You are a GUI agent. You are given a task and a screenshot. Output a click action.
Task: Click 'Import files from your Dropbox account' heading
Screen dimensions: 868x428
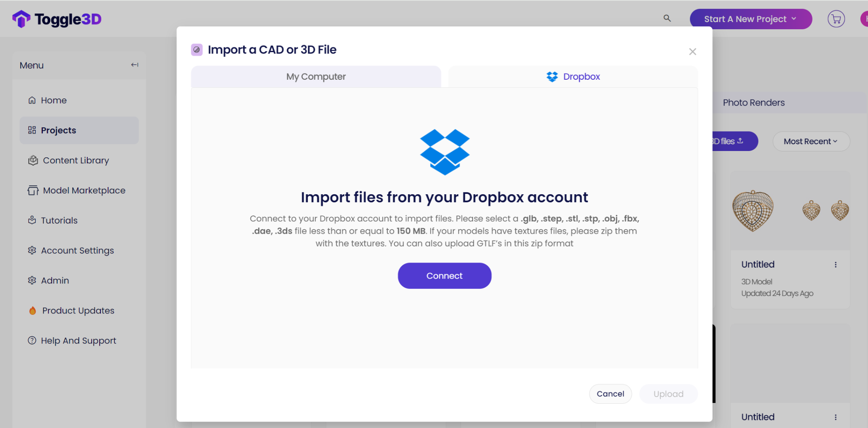point(445,197)
